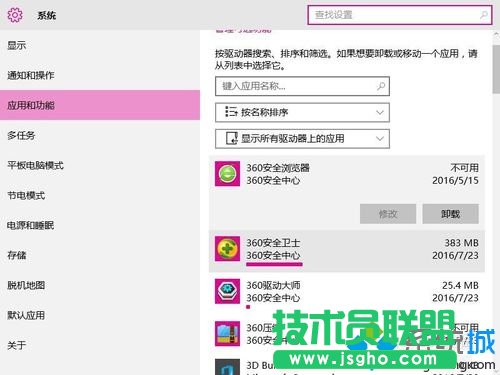Screen dimensions: 500x375
Task: Select 节电模式 in the sidebar
Action: click(100, 195)
